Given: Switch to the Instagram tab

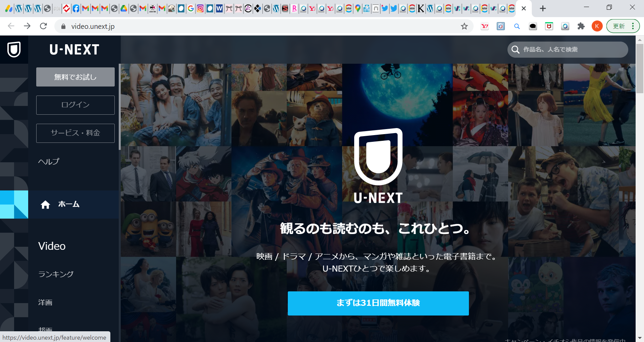Looking at the screenshot, I should (200, 8).
